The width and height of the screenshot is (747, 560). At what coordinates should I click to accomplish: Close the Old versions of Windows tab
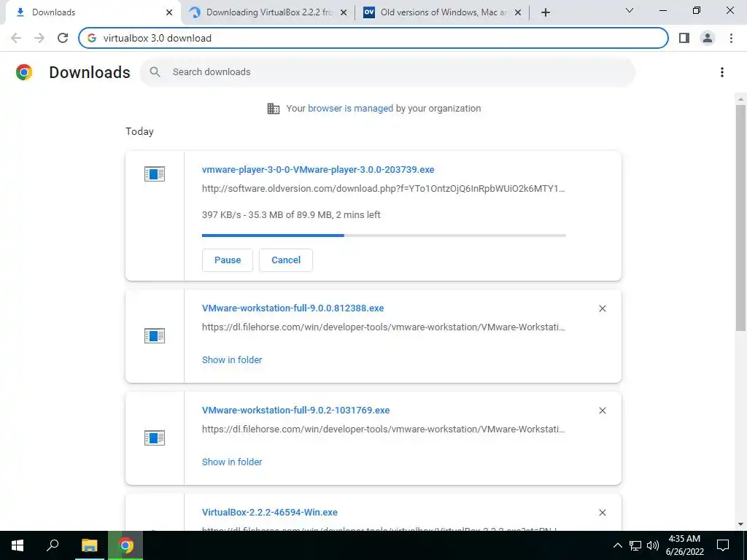pos(518,12)
